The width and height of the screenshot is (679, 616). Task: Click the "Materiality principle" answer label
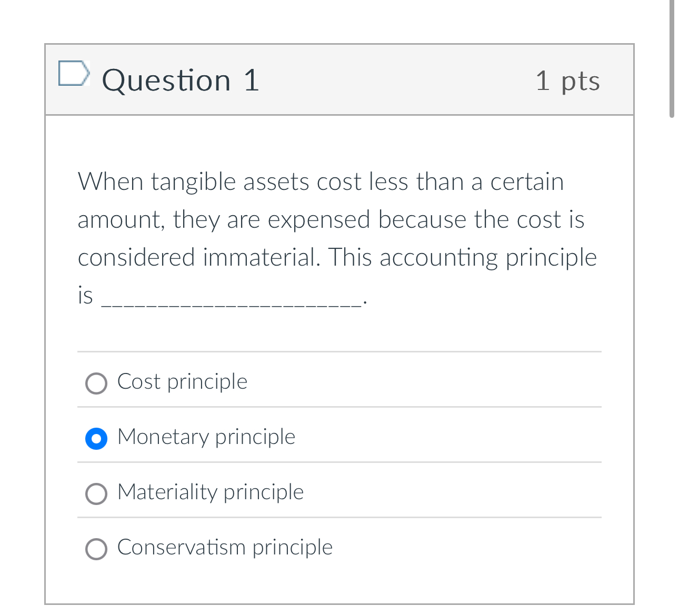211,493
